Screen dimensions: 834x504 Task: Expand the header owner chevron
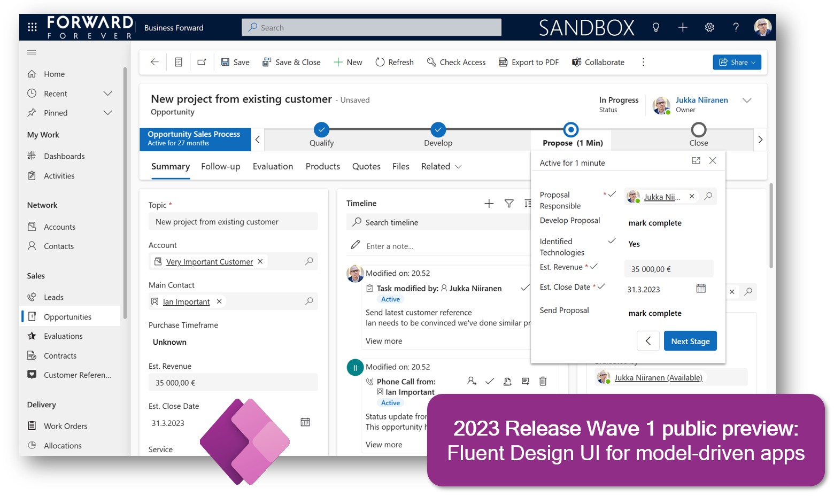tap(747, 100)
